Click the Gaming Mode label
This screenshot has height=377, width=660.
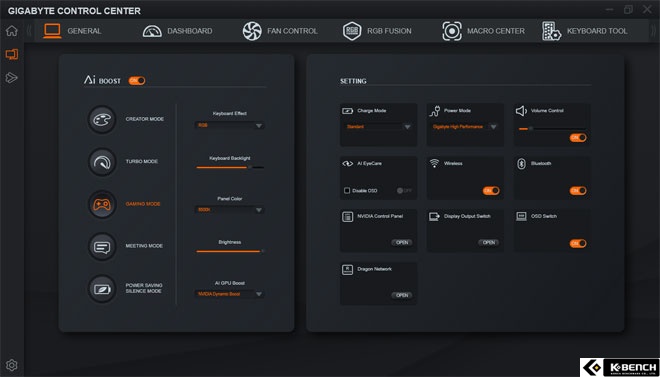tap(143, 204)
